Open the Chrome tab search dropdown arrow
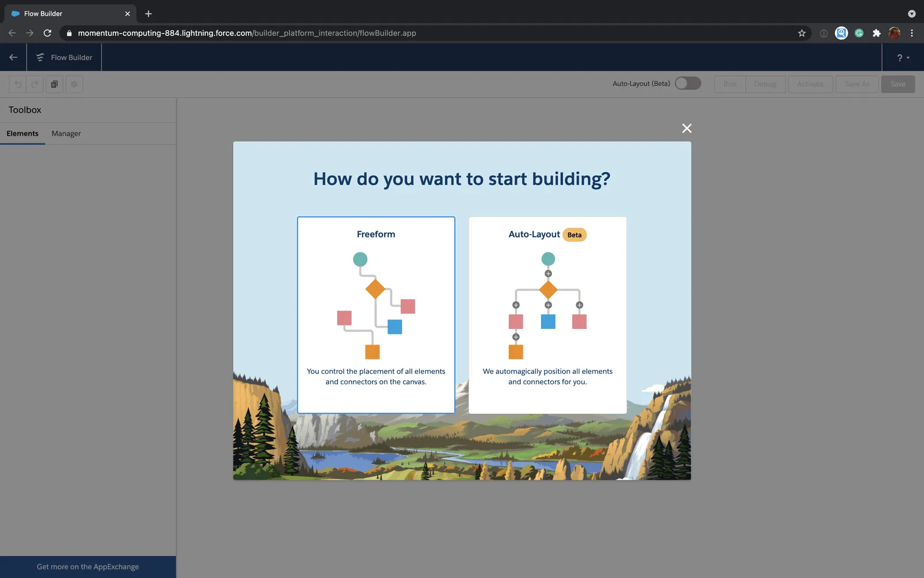The height and width of the screenshot is (578, 924). point(912,13)
